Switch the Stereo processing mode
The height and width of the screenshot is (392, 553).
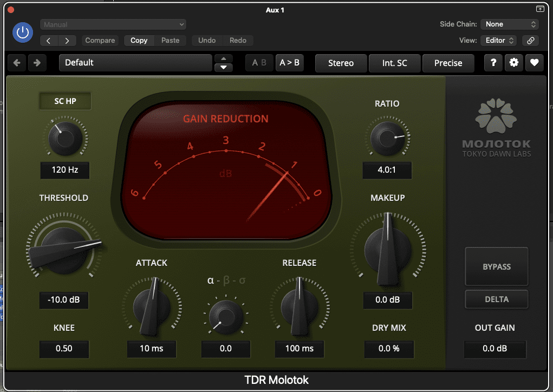341,63
